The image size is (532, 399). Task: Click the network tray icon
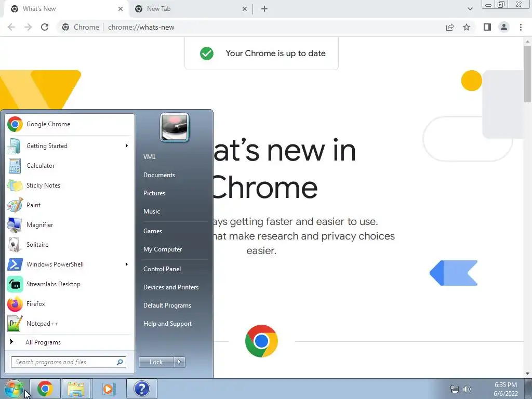pos(454,389)
